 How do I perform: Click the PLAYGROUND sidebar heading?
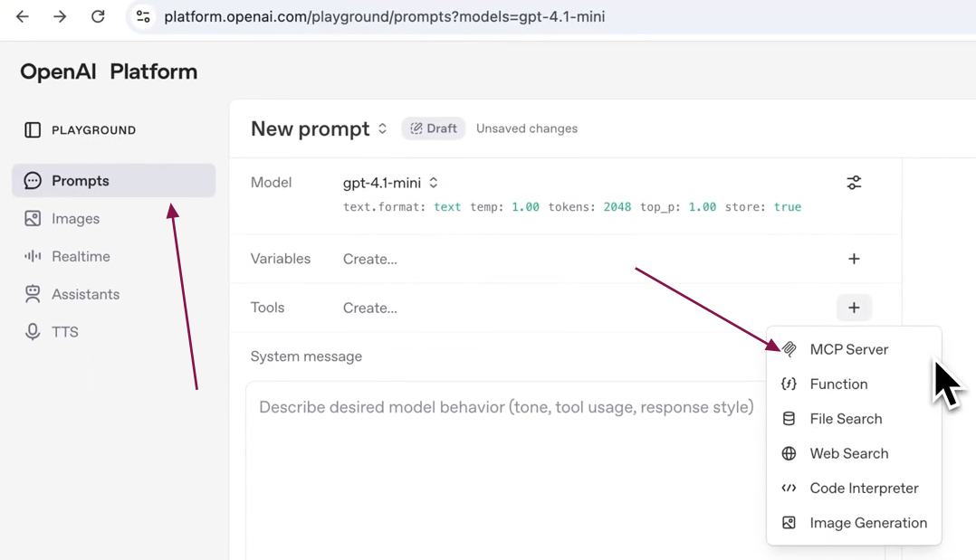pos(93,130)
